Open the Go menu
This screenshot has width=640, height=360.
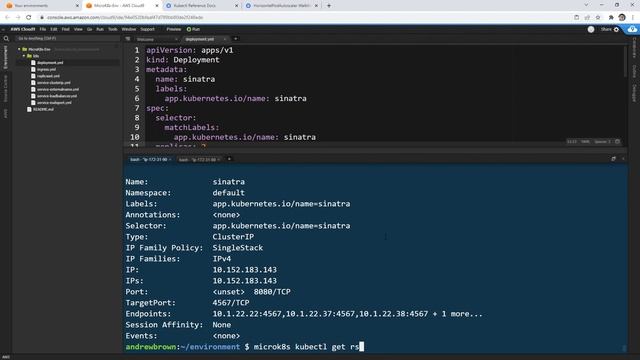point(89,29)
